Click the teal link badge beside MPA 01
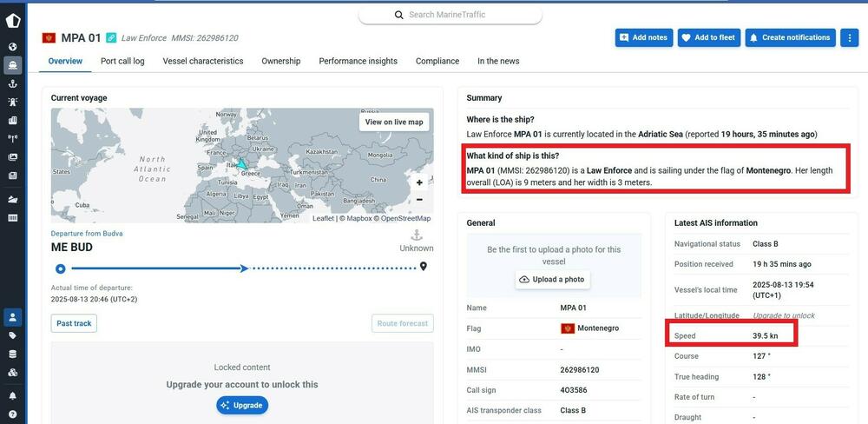Image resolution: width=868 pixels, height=424 pixels. coord(111,37)
